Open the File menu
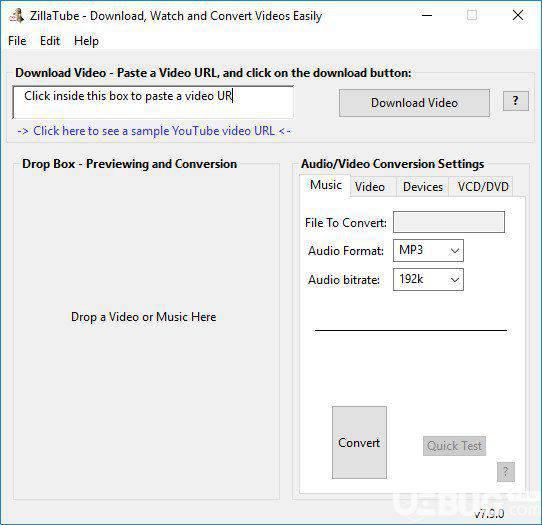Screen dimensions: 542x525 pos(17,41)
